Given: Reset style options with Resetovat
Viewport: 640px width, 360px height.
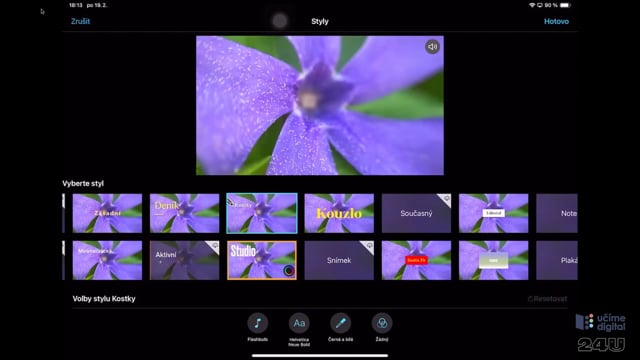Looking at the screenshot, I should point(547,299).
